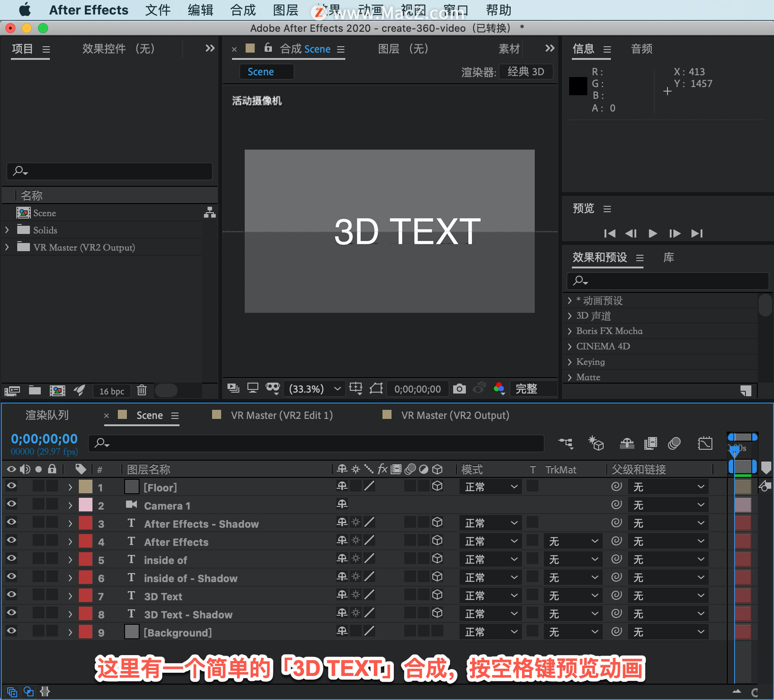Switch to the 音频 panel tab

coord(642,49)
